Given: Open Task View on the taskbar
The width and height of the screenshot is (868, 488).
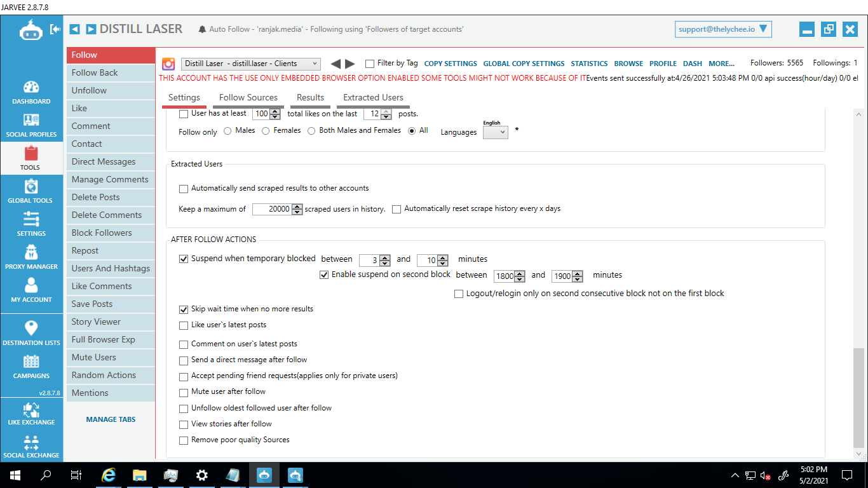Looking at the screenshot, I should coord(76,475).
